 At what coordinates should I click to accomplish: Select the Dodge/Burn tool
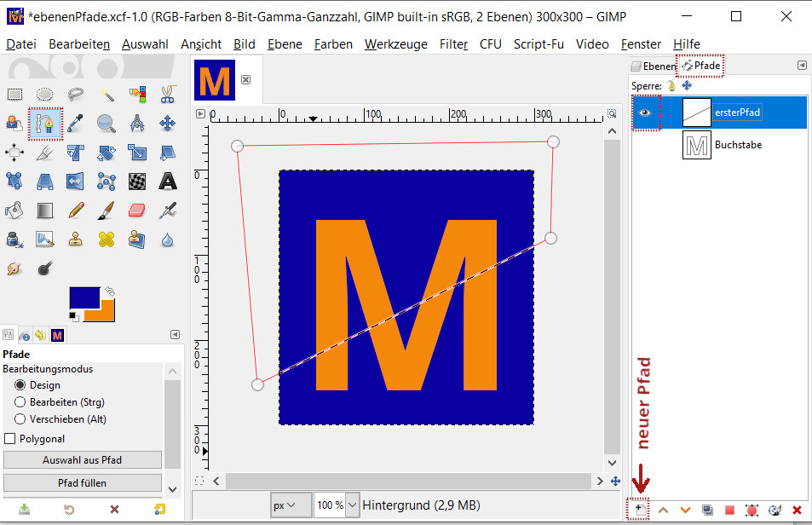[x=45, y=268]
